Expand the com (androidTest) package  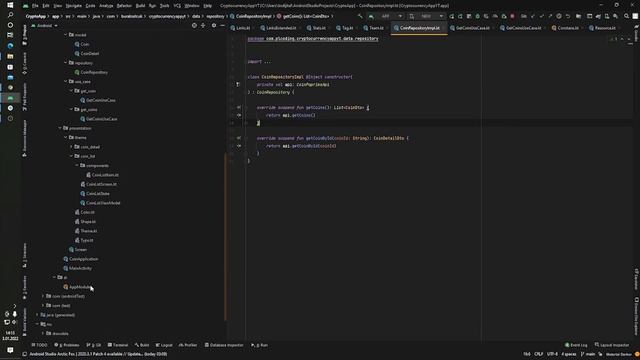click(42, 296)
